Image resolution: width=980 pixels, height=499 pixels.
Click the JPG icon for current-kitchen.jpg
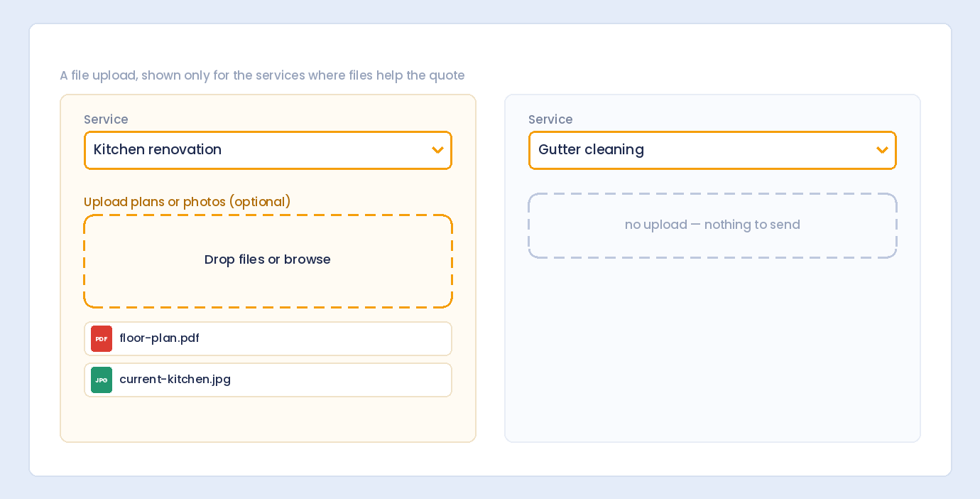pos(102,380)
